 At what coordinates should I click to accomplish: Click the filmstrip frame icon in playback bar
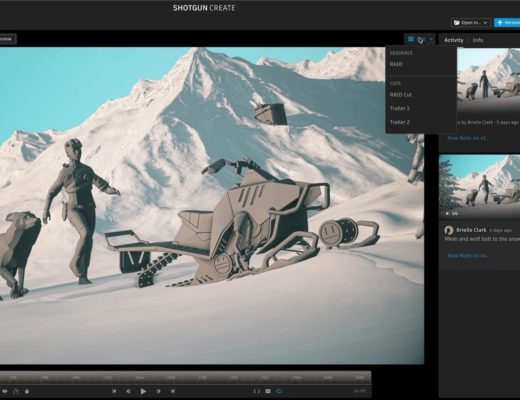coord(268,391)
